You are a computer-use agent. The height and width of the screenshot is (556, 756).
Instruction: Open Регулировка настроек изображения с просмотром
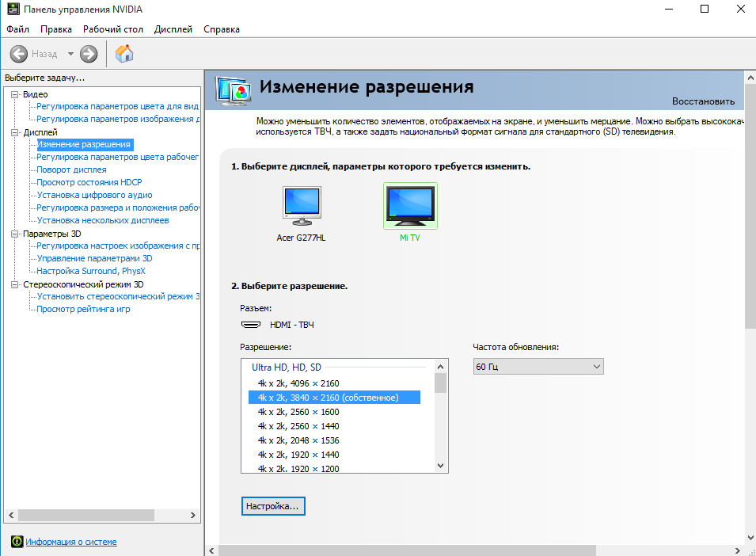tap(118, 246)
